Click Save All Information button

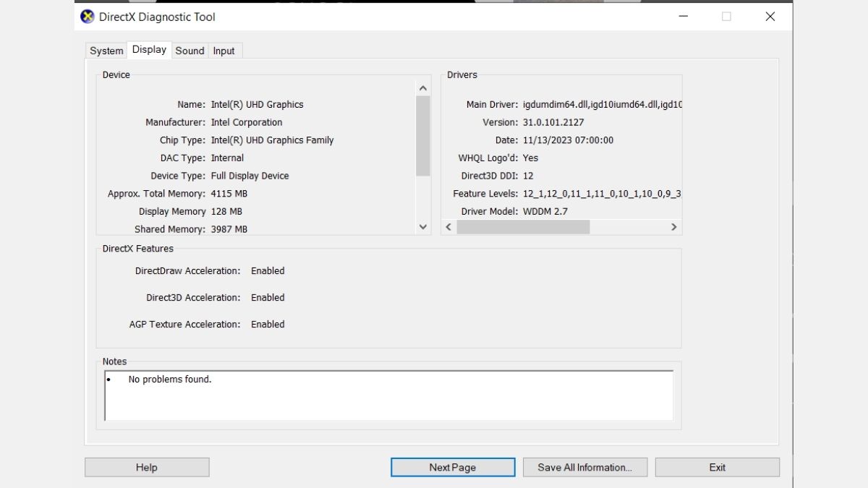[x=584, y=467]
